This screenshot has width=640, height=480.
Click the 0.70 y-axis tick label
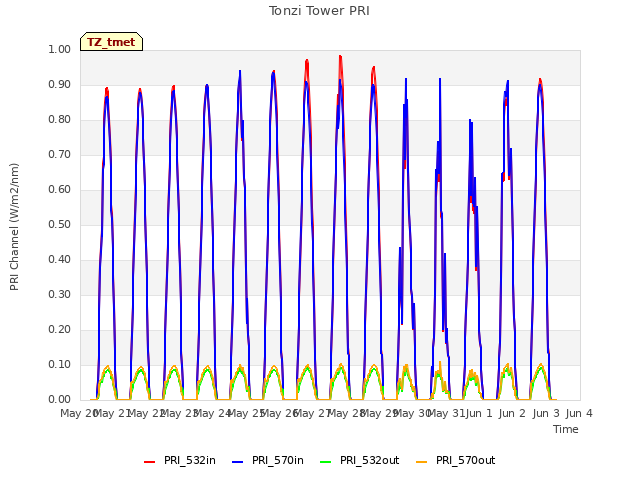tap(60, 154)
